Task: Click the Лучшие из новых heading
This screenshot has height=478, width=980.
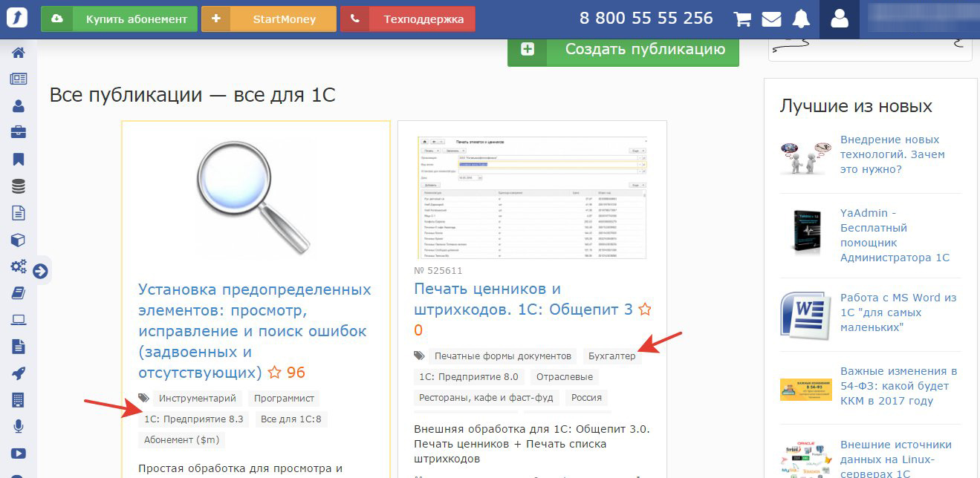Action: tap(856, 106)
